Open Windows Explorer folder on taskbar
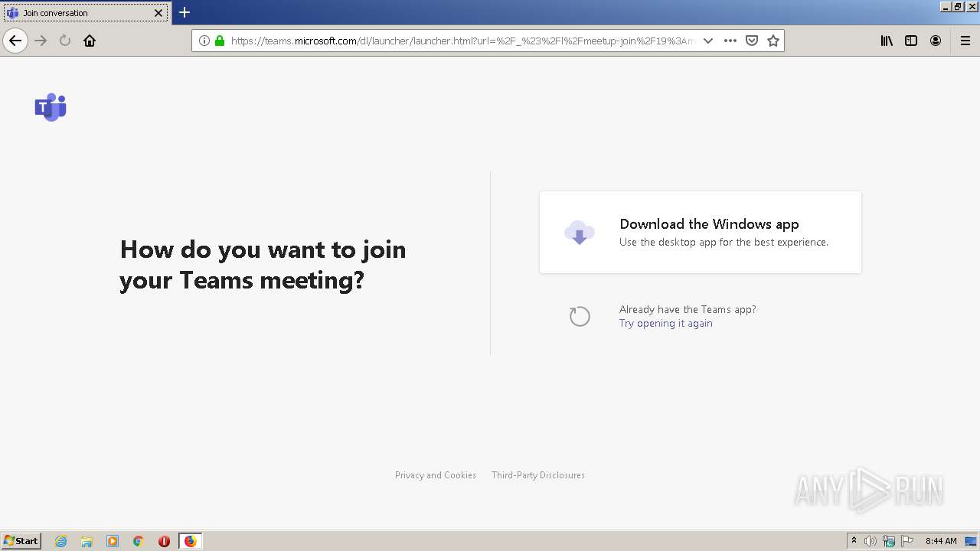Image resolution: width=980 pixels, height=551 pixels. pyautogui.click(x=87, y=541)
